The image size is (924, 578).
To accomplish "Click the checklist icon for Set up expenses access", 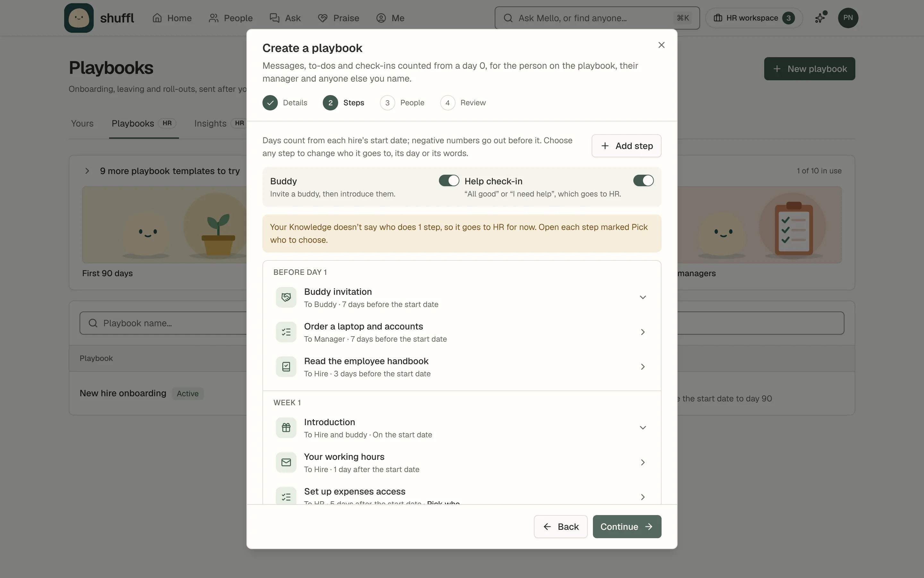I will click(x=286, y=496).
